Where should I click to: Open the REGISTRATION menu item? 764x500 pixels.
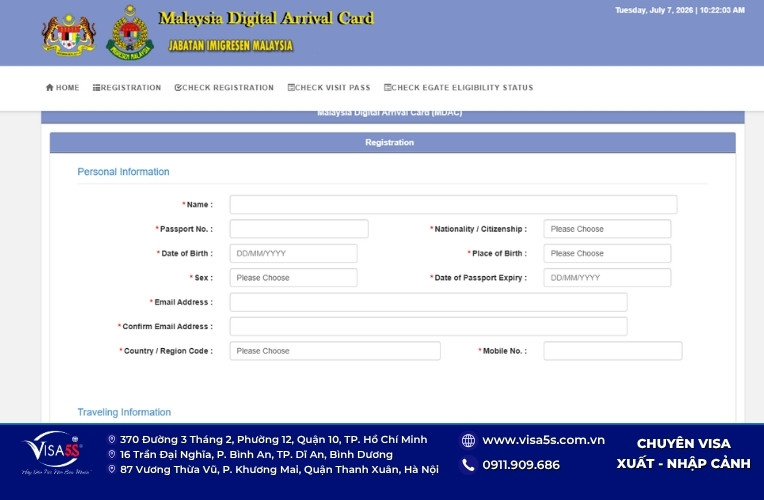point(127,88)
